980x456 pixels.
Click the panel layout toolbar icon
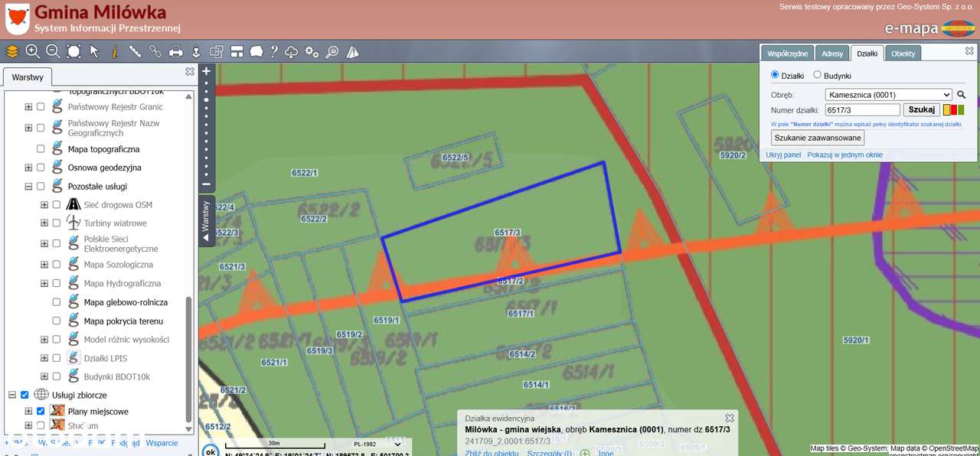(237, 51)
